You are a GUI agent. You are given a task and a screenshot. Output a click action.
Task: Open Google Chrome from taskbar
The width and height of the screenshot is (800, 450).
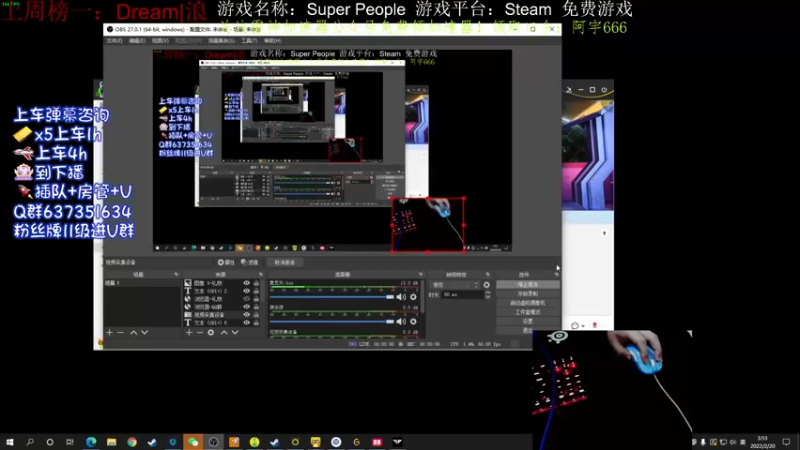132,442
